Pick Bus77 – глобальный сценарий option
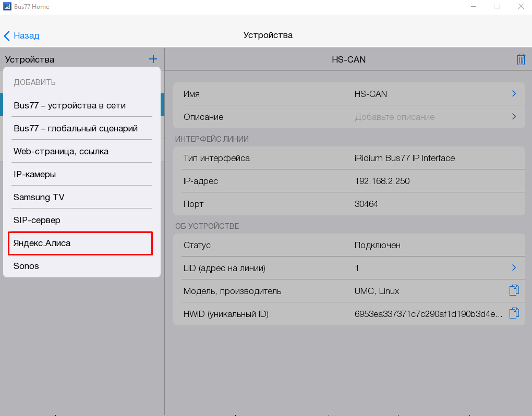This screenshot has height=416, width=532. [76, 129]
